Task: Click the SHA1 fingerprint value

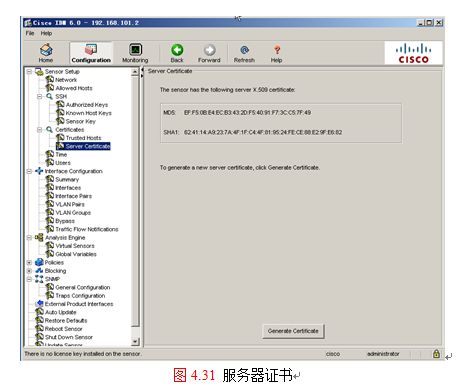Action: coord(263,132)
